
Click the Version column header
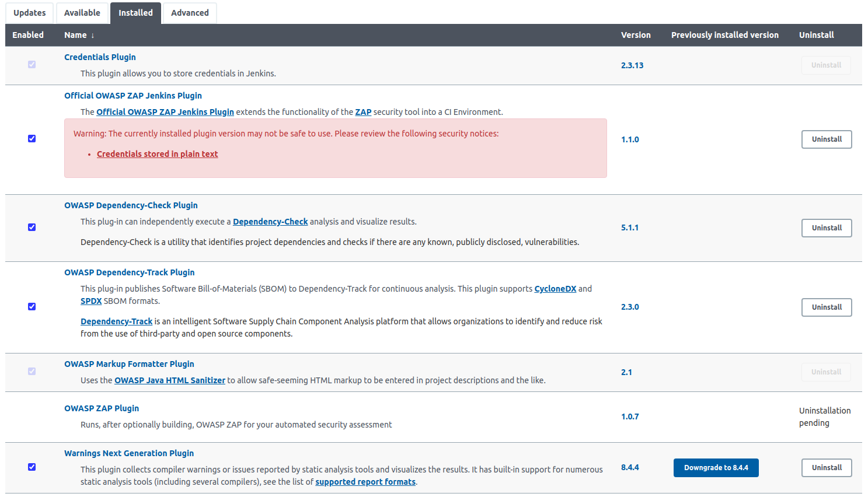pyautogui.click(x=636, y=35)
